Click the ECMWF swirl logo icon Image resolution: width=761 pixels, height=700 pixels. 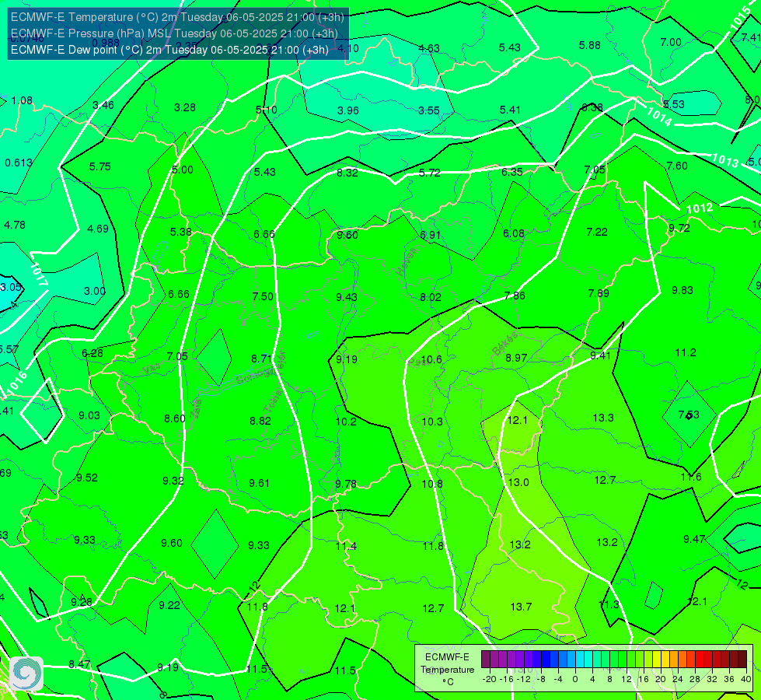point(26,674)
